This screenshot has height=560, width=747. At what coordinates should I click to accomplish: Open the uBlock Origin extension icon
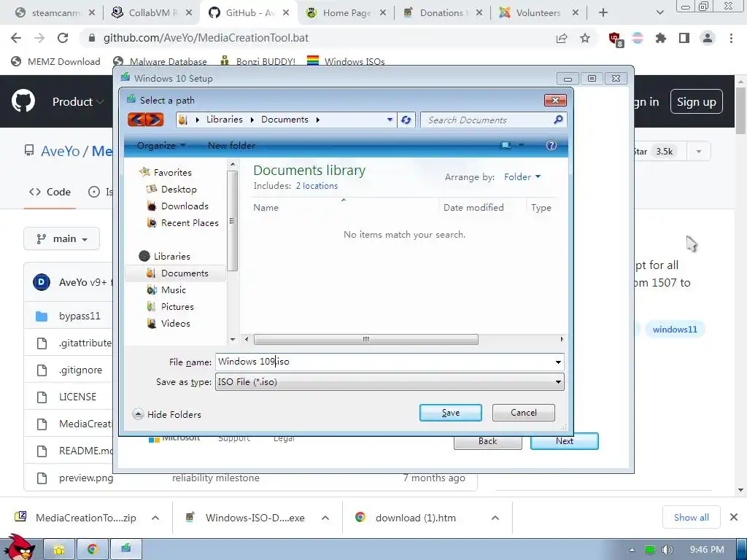tap(616, 39)
